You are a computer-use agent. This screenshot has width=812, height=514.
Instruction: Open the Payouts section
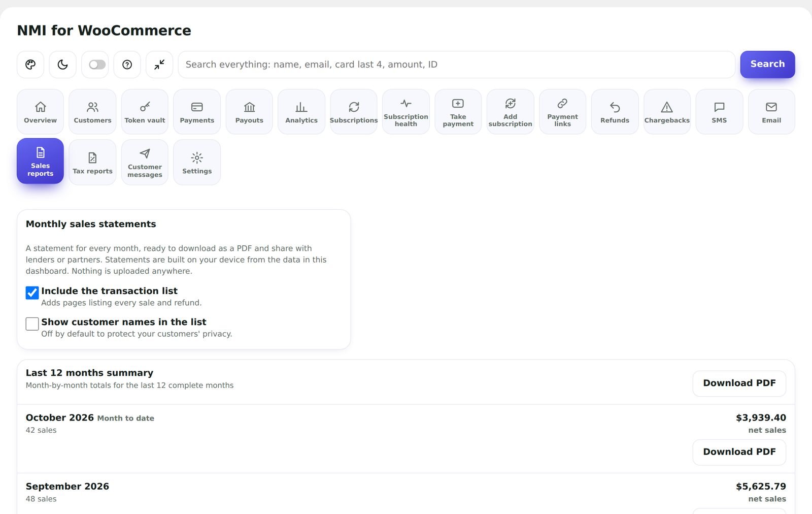point(249,112)
